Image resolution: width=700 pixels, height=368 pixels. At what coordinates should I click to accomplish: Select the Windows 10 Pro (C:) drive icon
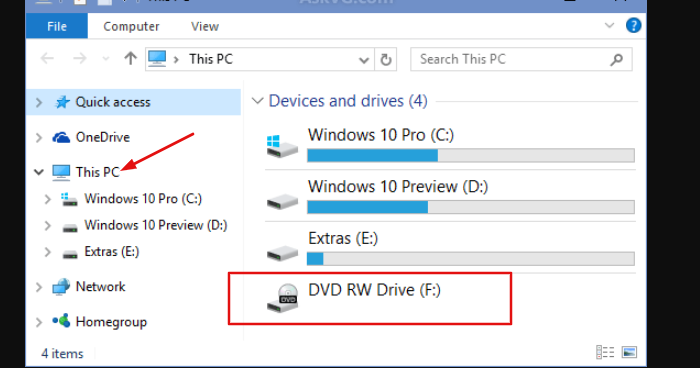[x=282, y=146]
